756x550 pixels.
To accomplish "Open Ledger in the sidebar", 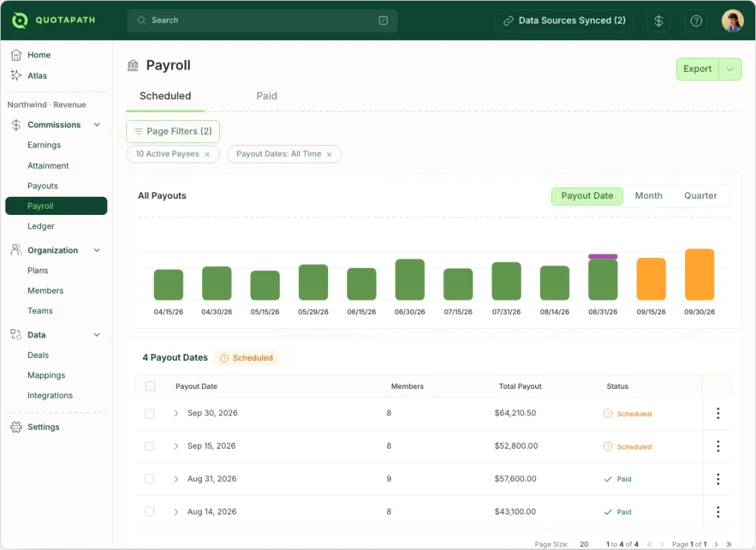I will [x=41, y=226].
